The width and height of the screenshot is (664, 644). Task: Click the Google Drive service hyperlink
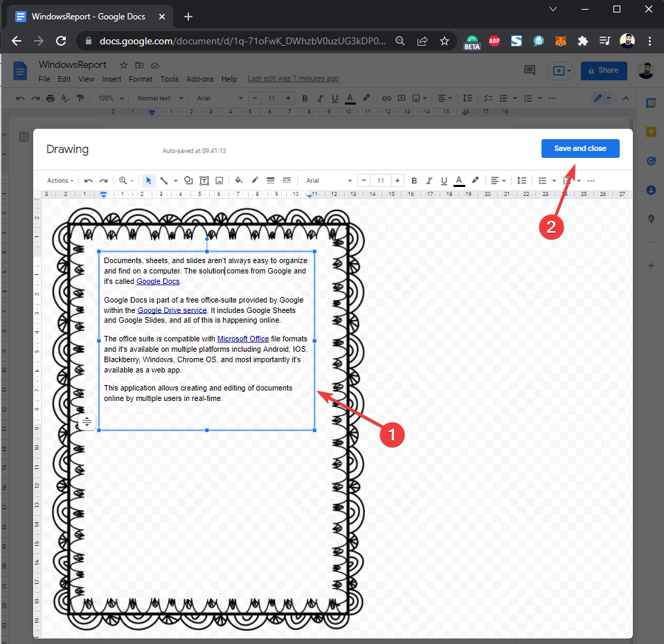tap(172, 310)
